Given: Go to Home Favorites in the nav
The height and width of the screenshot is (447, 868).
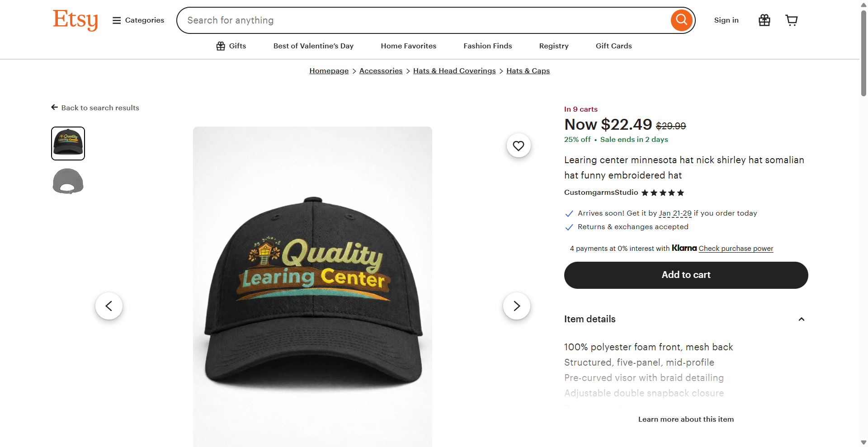Looking at the screenshot, I should pyautogui.click(x=408, y=46).
